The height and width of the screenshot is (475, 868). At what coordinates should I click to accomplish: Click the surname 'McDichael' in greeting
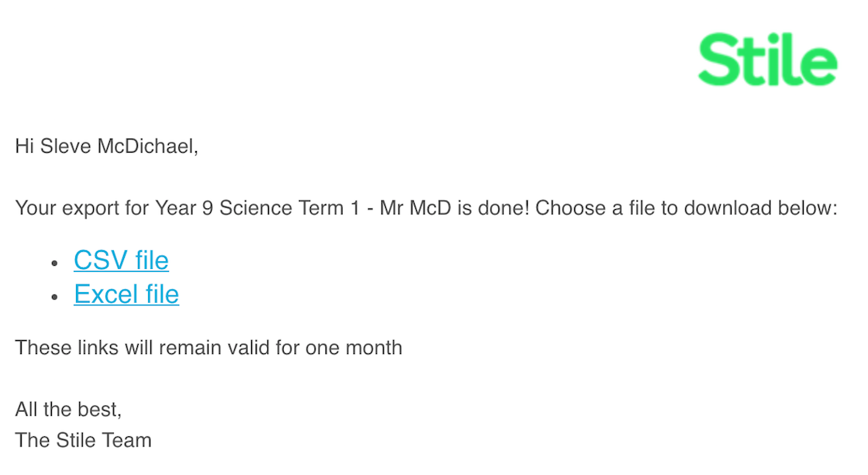tap(147, 146)
